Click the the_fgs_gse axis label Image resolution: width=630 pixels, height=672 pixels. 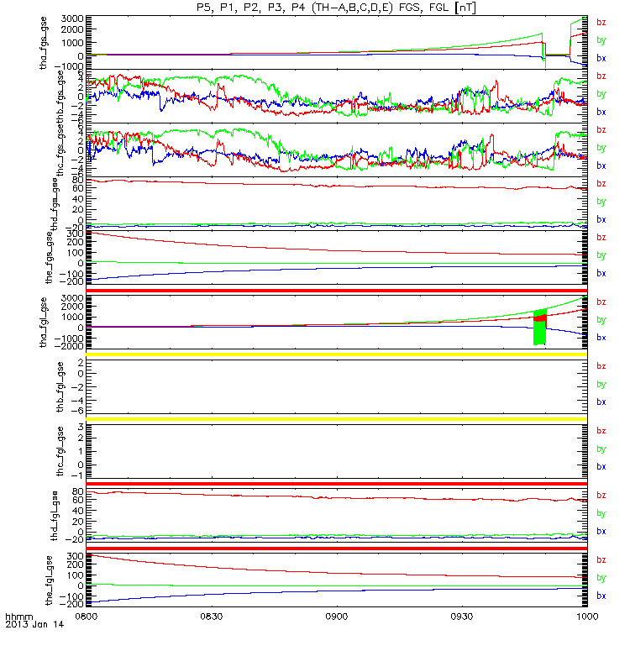click(x=49, y=258)
